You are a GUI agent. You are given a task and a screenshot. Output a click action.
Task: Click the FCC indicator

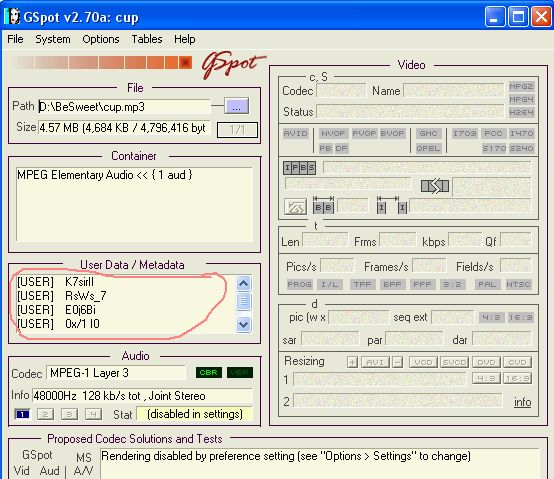point(493,133)
